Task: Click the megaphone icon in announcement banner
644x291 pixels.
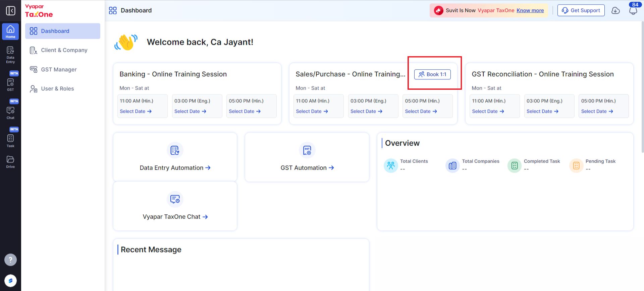Action: (x=438, y=10)
